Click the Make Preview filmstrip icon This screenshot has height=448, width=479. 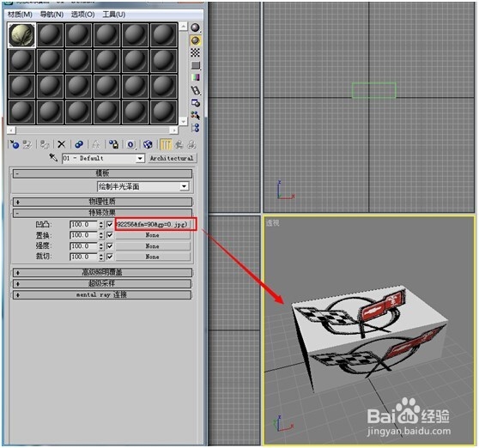point(195,90)
